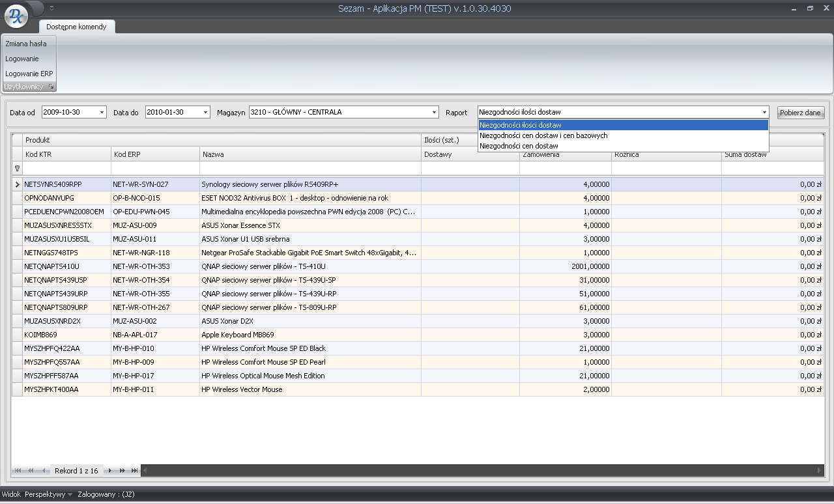This screenshot has height=504, width=834.
Task: Select the PCEDUENCPWN2008OEM code cell
Action: click(x=66, y=212)
